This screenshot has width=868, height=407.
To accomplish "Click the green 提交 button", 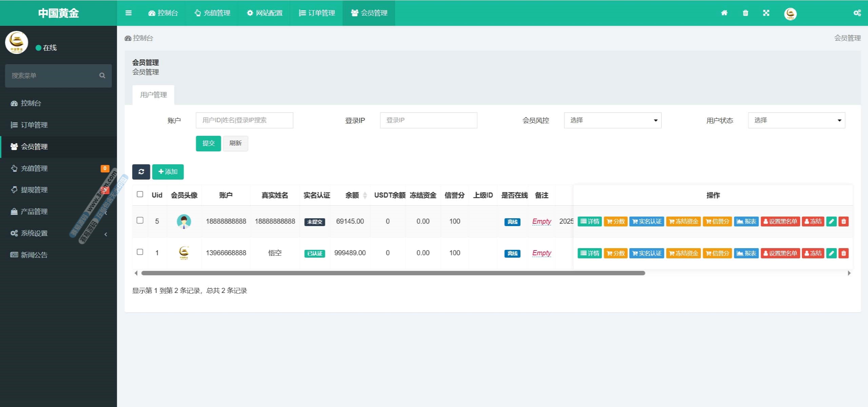I will click(208, 143).
